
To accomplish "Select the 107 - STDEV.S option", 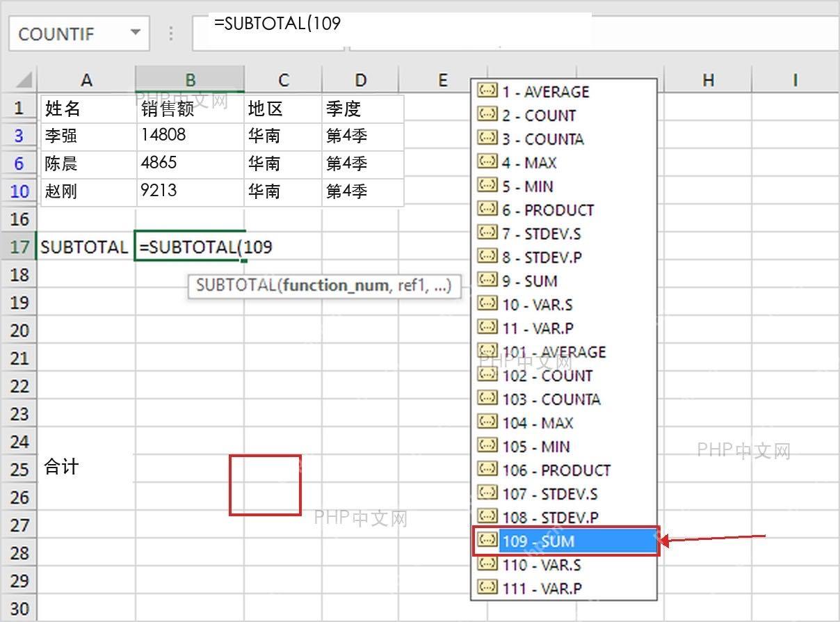I will 564,494.
